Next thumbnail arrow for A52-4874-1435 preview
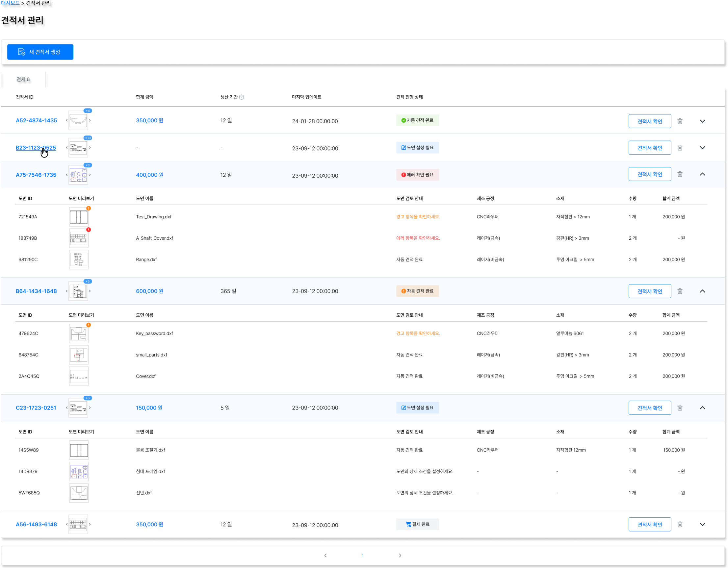The height and width of the screenshot is (569, 728). click(x=90, y=120)
